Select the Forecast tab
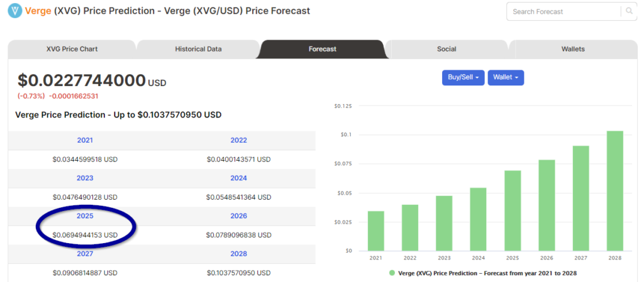The height and width of the screenshot is (282, 644). (323, 49)
